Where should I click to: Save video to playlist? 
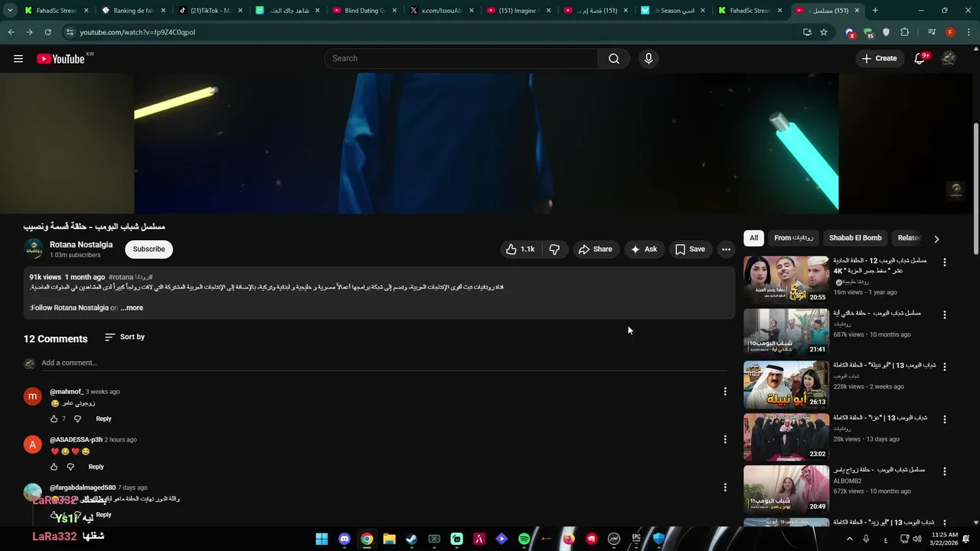690,249
